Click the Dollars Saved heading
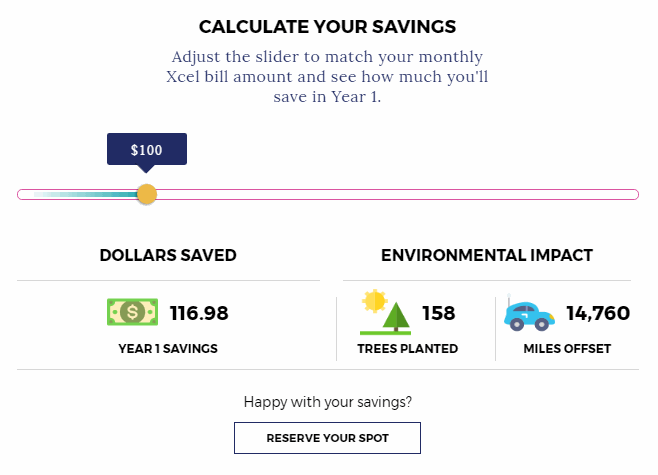658x475 pixels. tap(168, 255)
